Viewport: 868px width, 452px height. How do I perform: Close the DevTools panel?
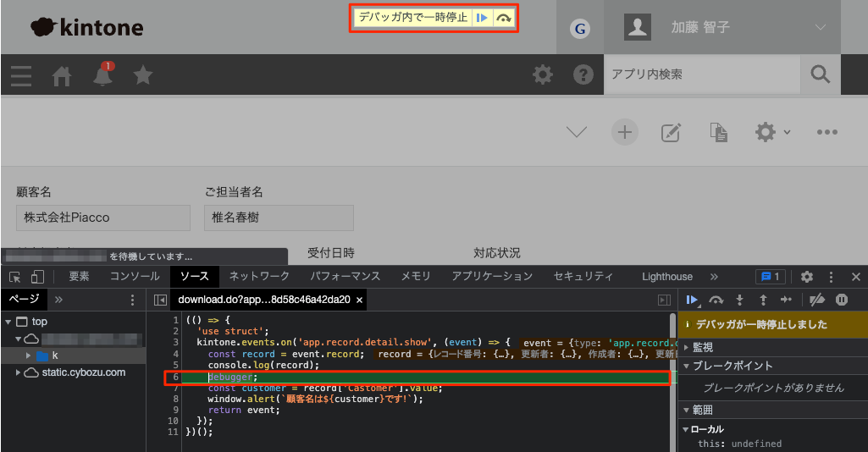pos(855,277)
